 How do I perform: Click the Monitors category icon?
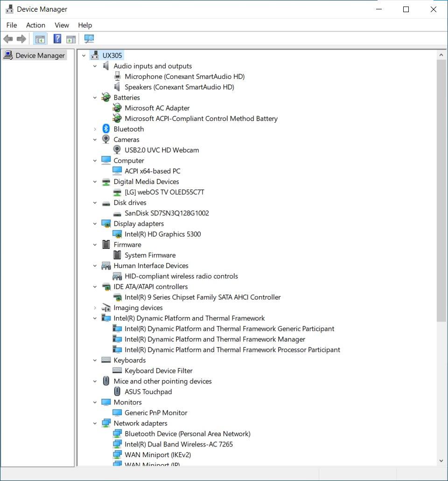pos(106,402)
